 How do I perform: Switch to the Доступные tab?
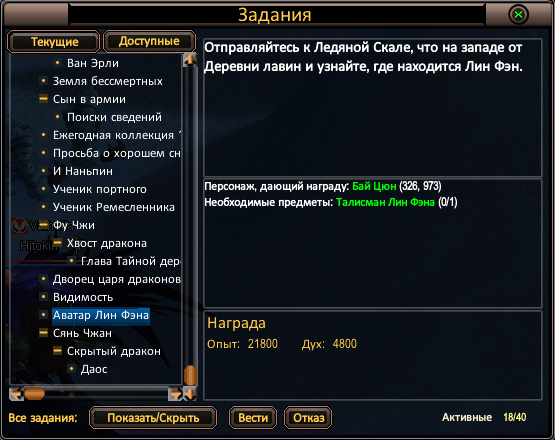(149, 41)
